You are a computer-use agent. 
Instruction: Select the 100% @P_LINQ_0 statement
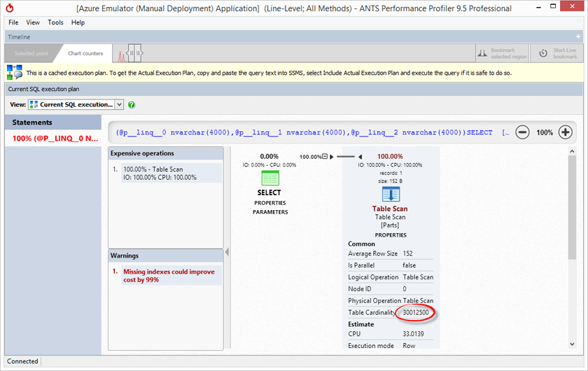53,139
